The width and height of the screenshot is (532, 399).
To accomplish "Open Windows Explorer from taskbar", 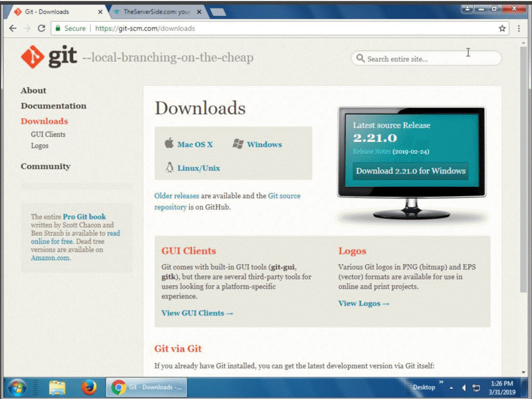I will coord(57,388).
